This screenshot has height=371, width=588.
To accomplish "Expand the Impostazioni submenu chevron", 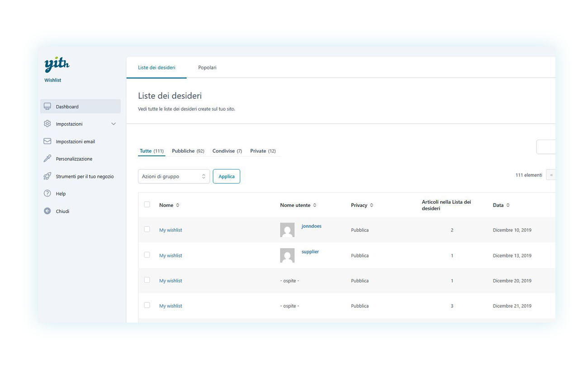I will 114,124.
